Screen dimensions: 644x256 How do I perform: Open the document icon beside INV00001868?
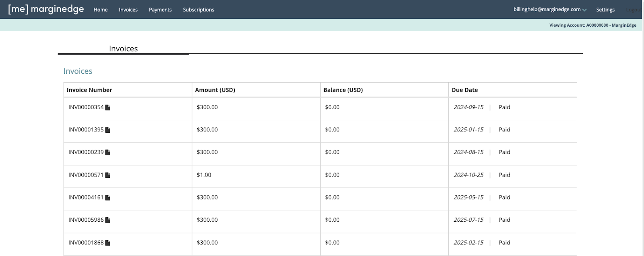click(107, 243)
